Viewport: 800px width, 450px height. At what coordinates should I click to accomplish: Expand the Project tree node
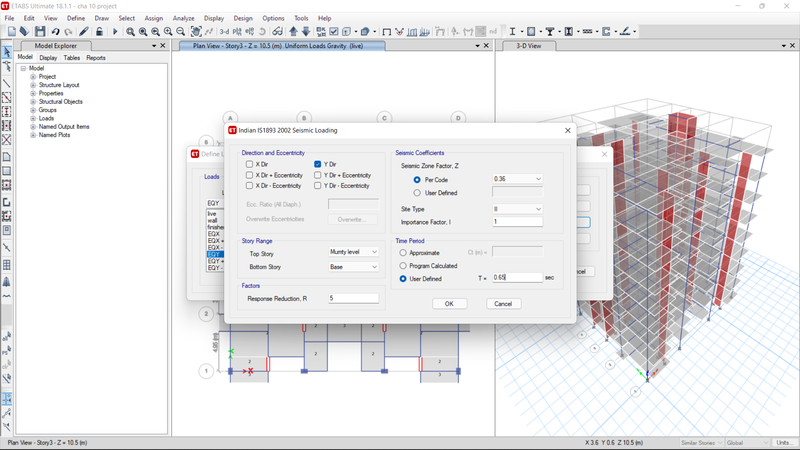point(33,77)
